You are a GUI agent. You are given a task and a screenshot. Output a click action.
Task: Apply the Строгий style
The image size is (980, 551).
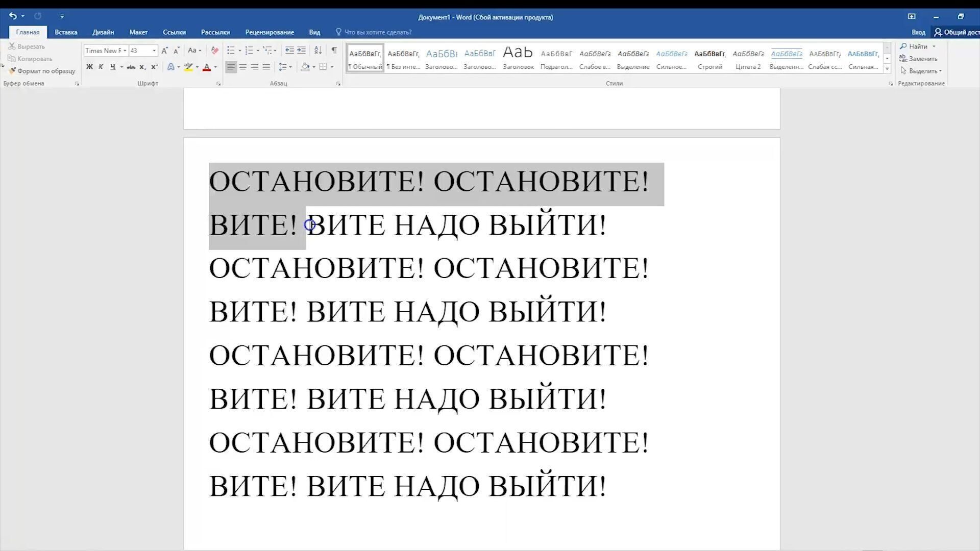coord(710,59)
